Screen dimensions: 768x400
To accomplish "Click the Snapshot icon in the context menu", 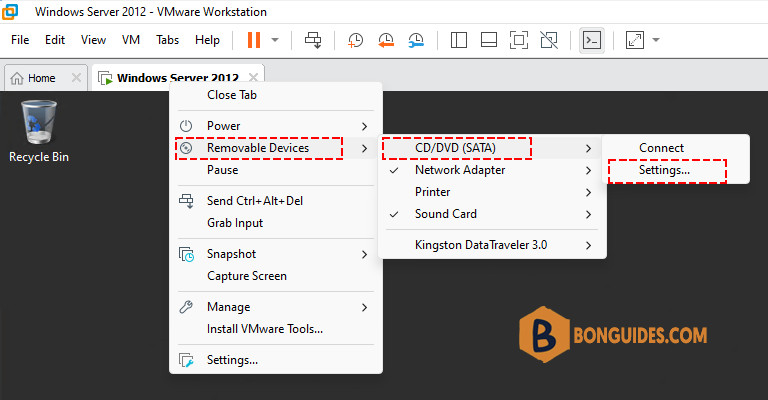I will (186, 255).
